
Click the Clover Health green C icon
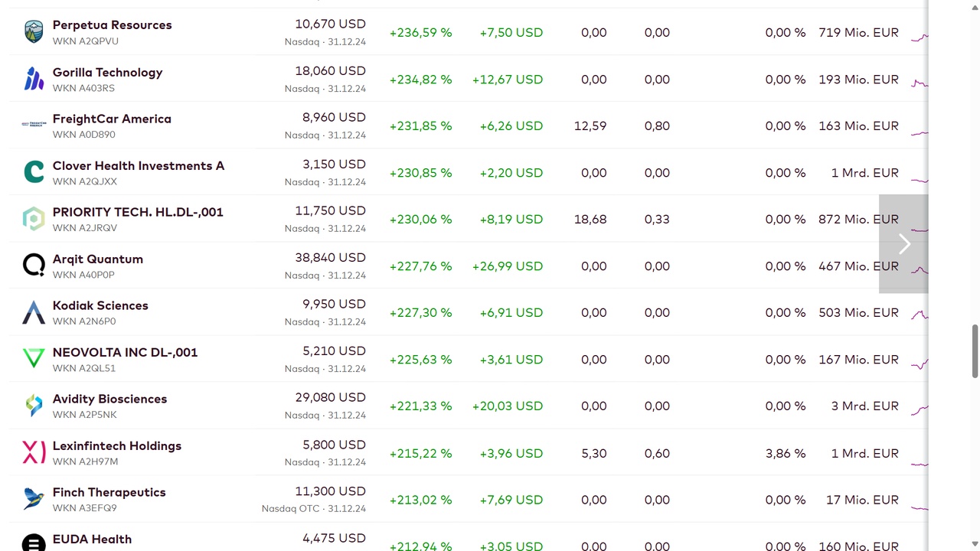click(34, 172)
